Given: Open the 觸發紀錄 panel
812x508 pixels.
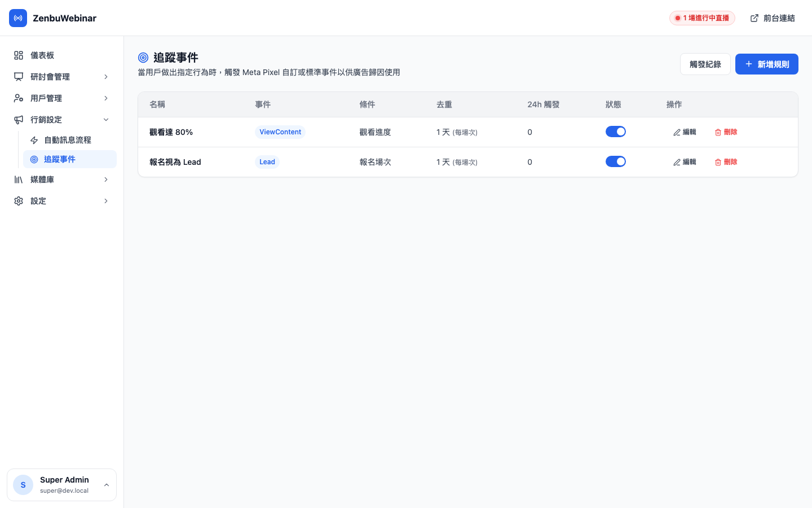Looking at the screenshot, I should [x=705, y=64].
